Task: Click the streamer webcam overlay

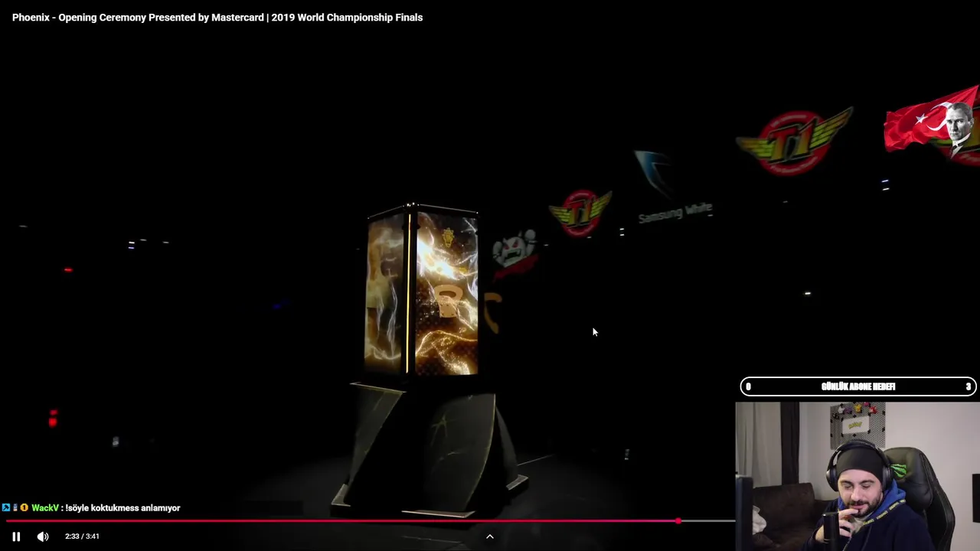Action: 857,476
